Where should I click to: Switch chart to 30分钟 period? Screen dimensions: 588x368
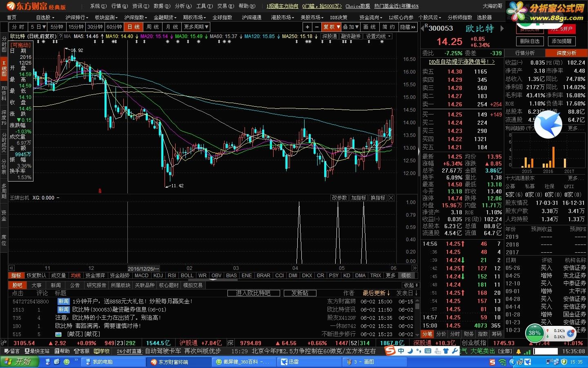pos(95,27)
